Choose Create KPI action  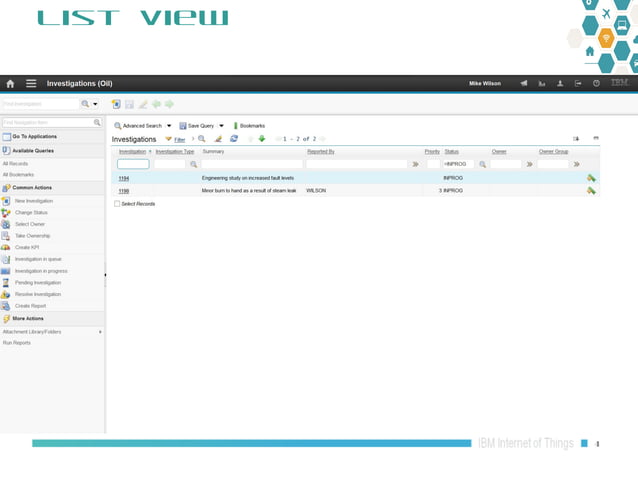click(x=27, y=247)
